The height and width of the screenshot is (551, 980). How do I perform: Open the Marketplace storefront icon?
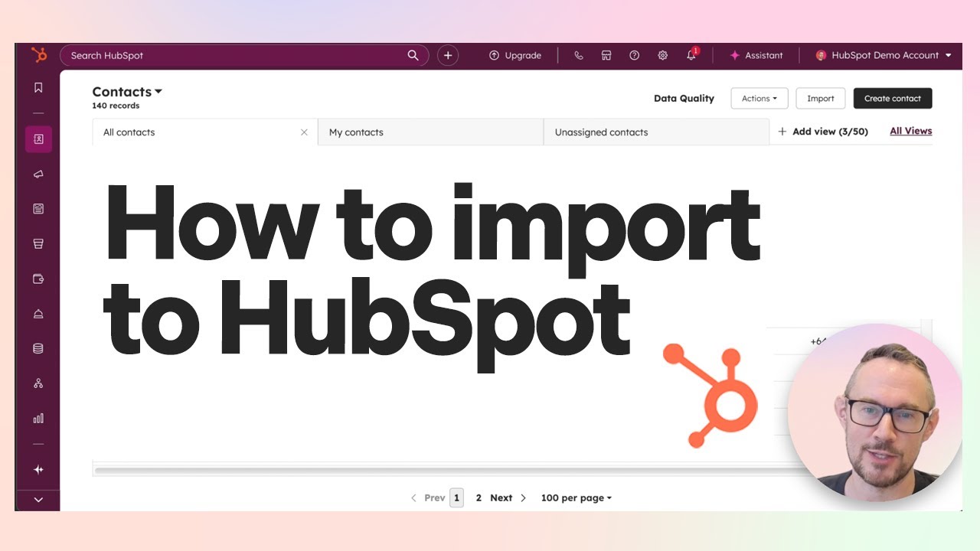(x=606, y=55)
